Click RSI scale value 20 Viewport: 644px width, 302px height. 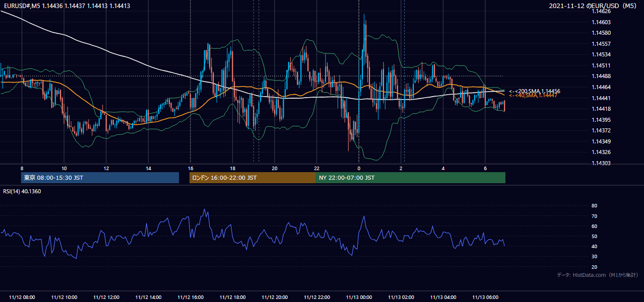click(x=594, y=267)
